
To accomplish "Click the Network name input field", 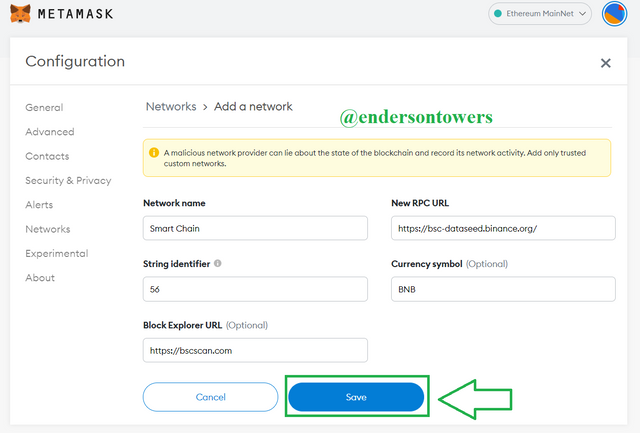I will [x=255, y=228].
